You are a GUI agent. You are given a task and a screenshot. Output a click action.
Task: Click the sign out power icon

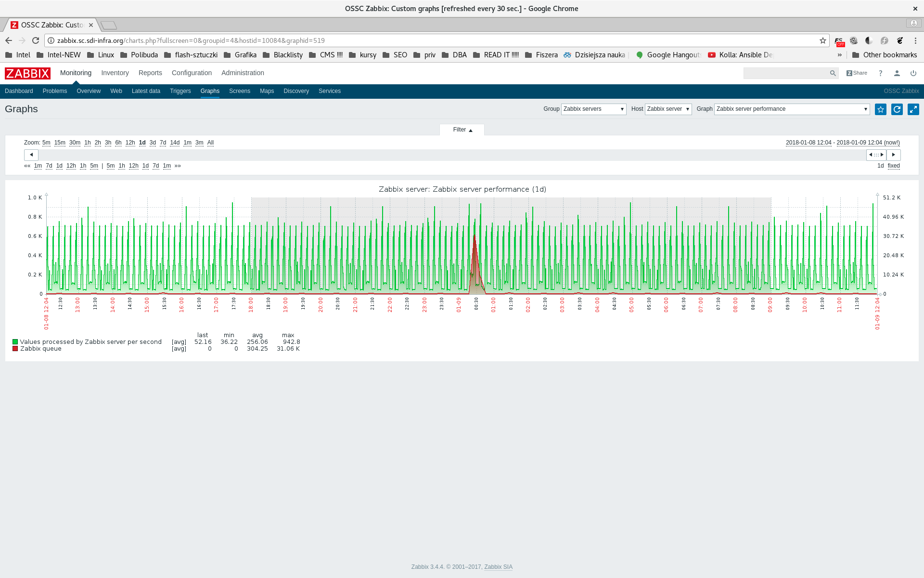(x=913, y=73)
